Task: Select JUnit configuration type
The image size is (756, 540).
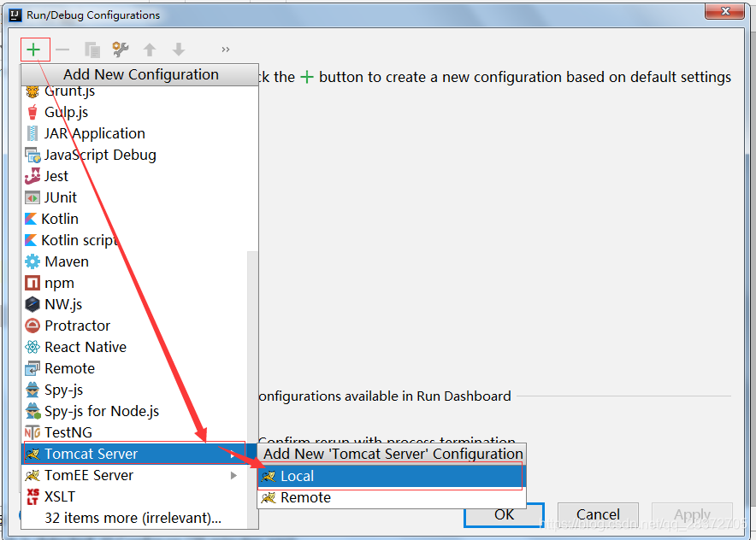Action: click(135, 197)
